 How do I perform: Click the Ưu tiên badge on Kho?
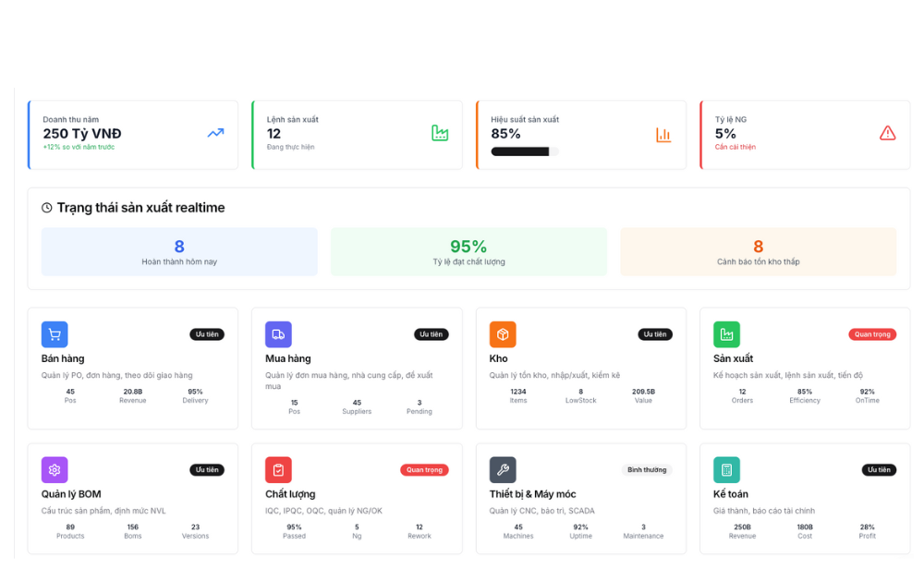click(655, 334)
